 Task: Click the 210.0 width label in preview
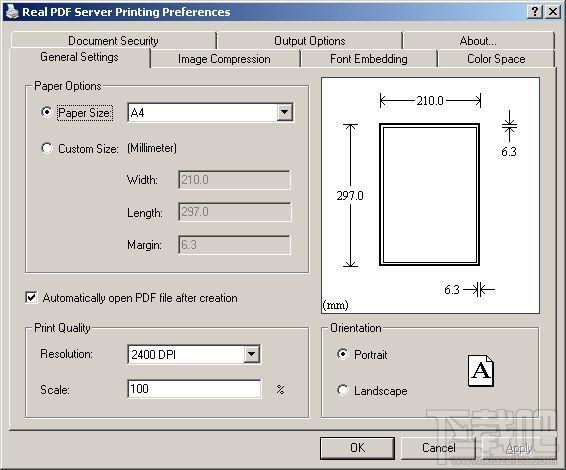point(430,100)
